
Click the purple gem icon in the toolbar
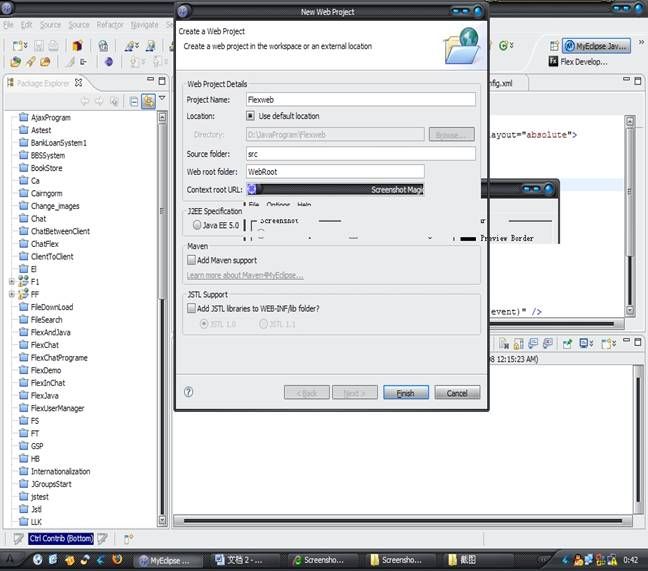108,62
